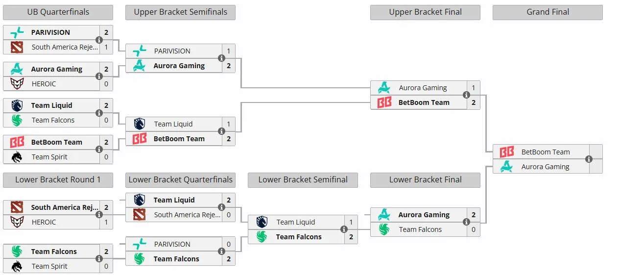Viewport: 644px width, 279px height.
Task: Open Aurora Gaming team link in Grand Final
Action: pyautogui.click(x=545, y=167)
